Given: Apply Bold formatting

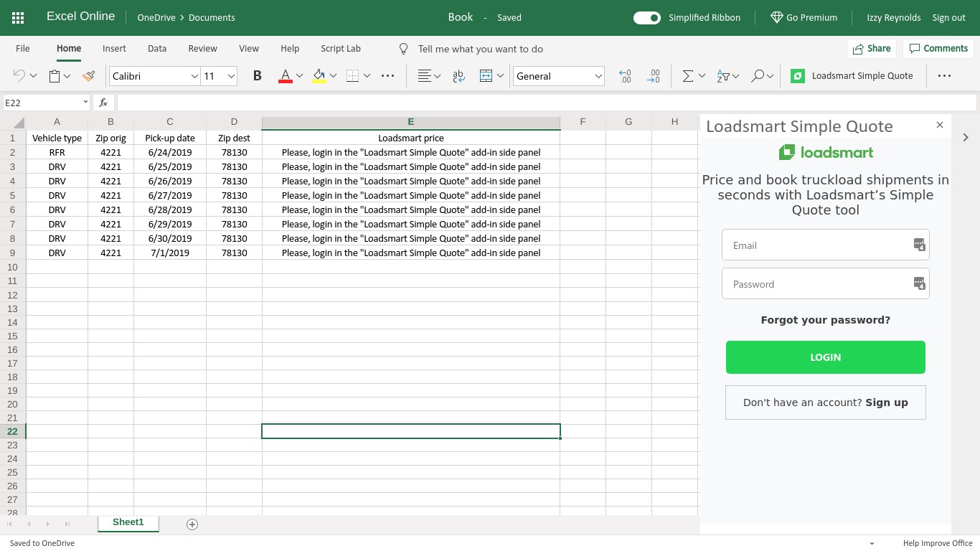Looking at the screenshot, I should pos(257,76).
